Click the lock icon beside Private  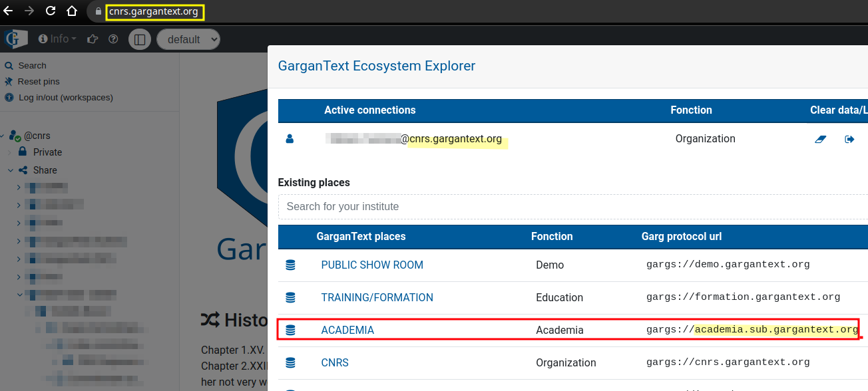point(23,152)
